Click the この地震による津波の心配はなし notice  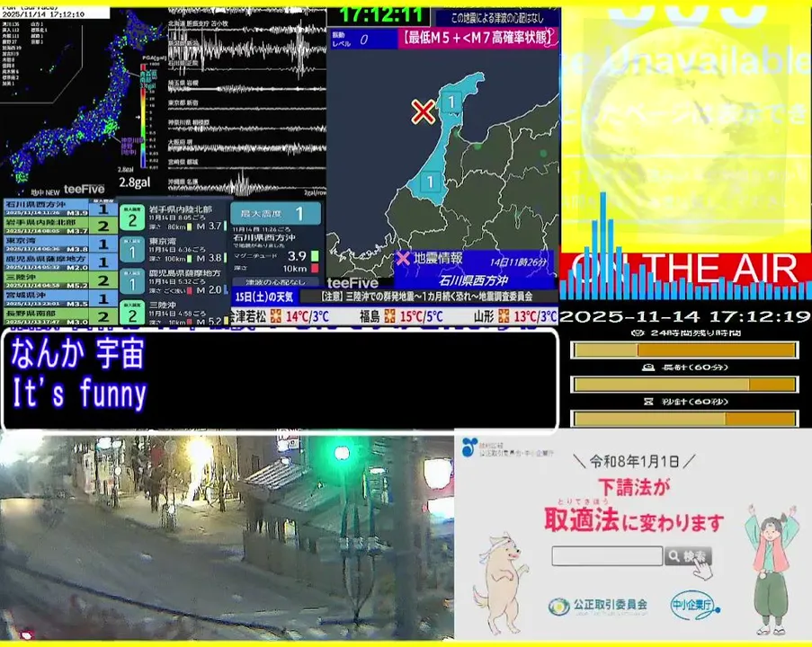(497, 18)
